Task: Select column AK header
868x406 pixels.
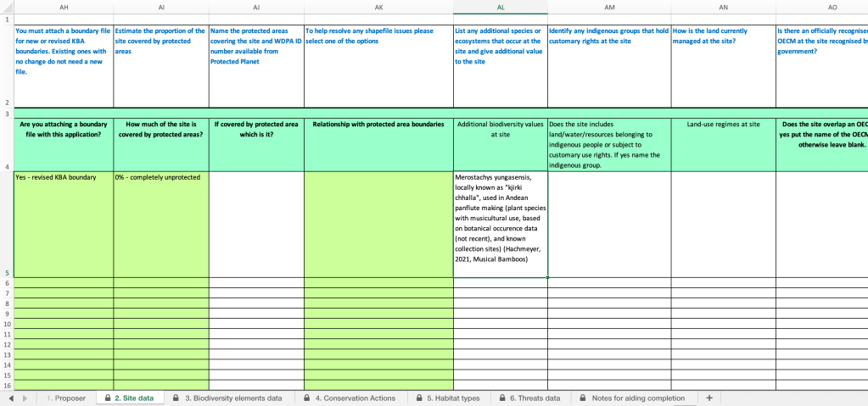Action: (x=378, y=7)
